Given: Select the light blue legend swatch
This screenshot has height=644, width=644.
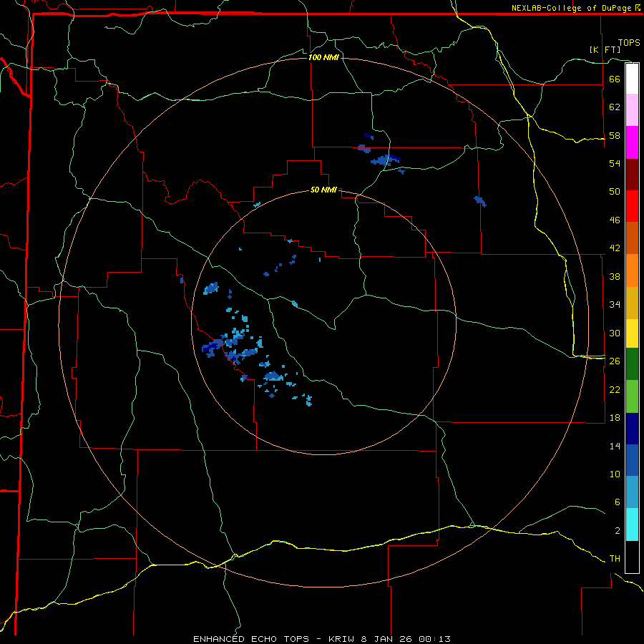Looking at the screenshot, I should (x=632, y=492).
